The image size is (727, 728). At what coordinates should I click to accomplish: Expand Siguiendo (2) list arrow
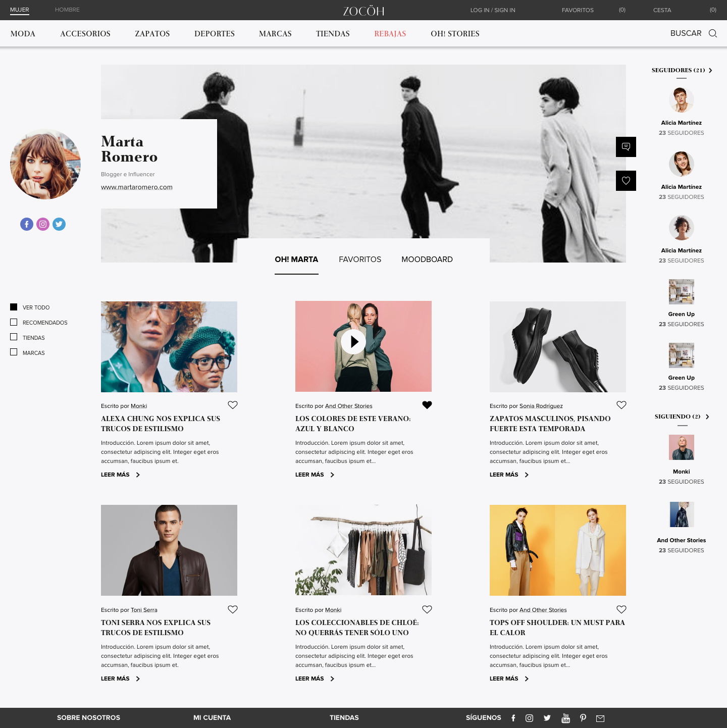click(x=707, y=417)
